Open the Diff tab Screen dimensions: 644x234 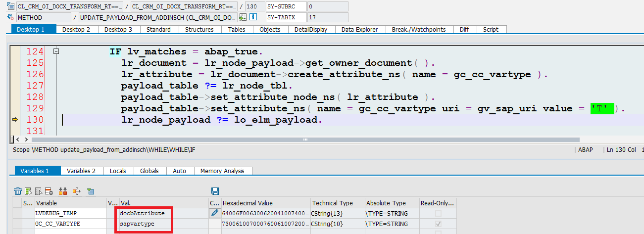pos(464,29)
